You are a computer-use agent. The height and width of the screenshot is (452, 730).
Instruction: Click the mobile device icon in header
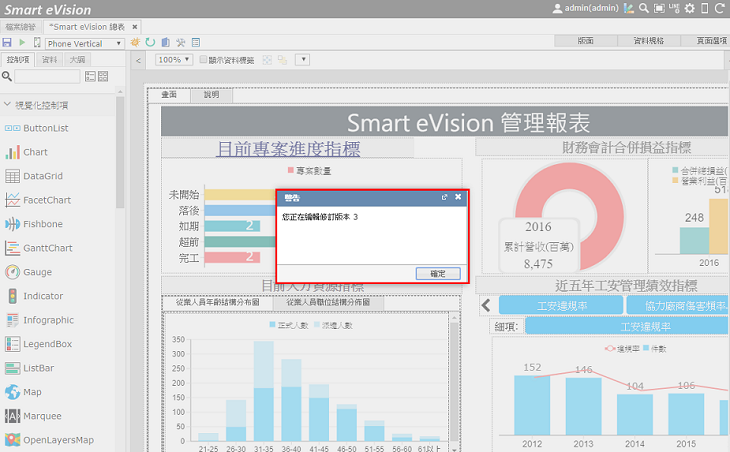click(x=704, y=8)
